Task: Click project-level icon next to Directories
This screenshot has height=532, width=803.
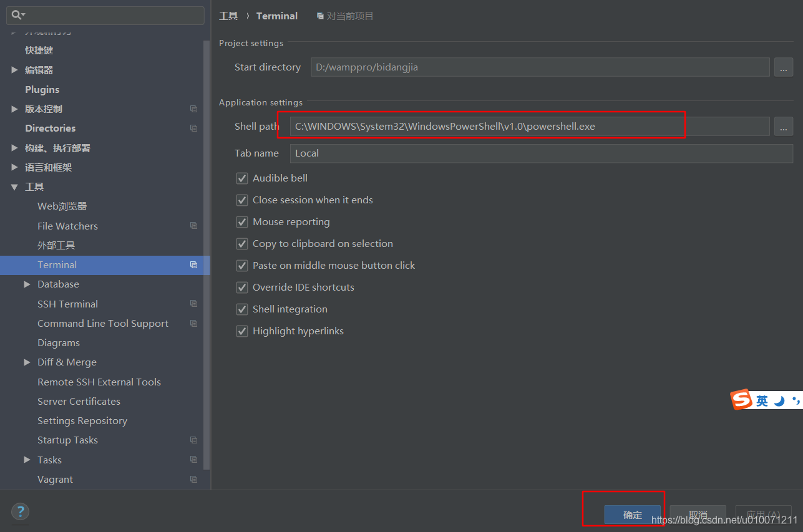Action: click(x=194, y=128)
